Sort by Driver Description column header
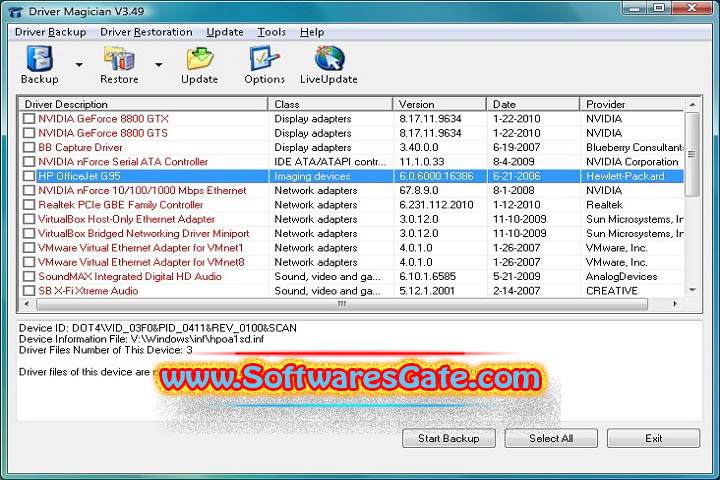 click(x=143, y=104)
